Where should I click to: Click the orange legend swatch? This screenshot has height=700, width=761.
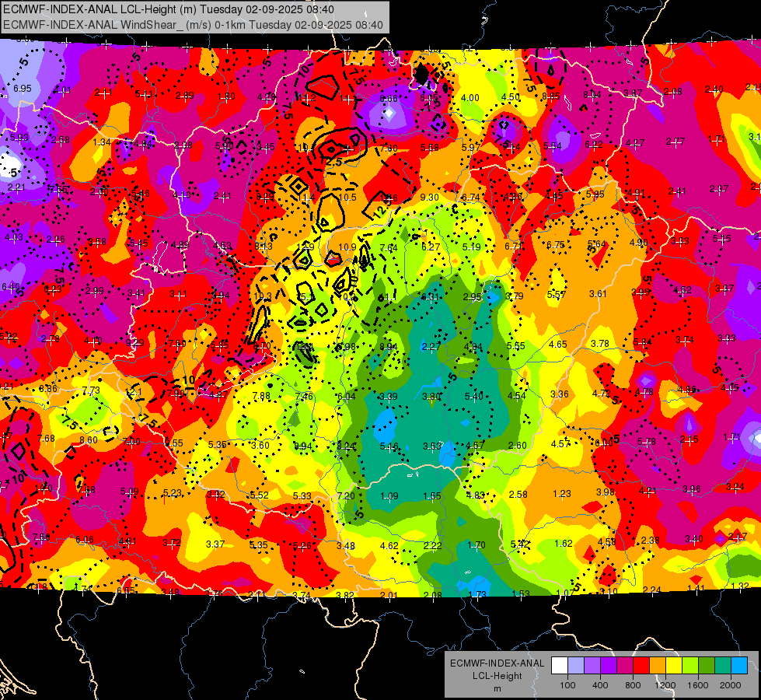pos(657,666)
